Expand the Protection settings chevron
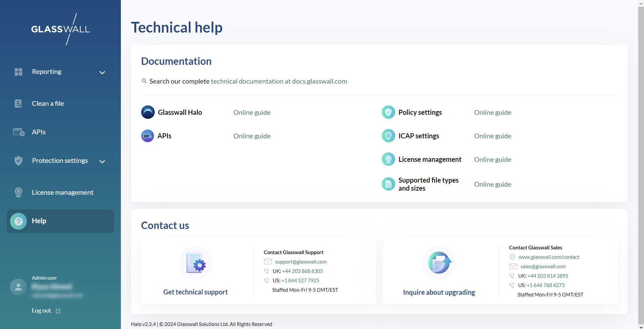This screenshot has width=644, height=329. click(x=102, y=161)
